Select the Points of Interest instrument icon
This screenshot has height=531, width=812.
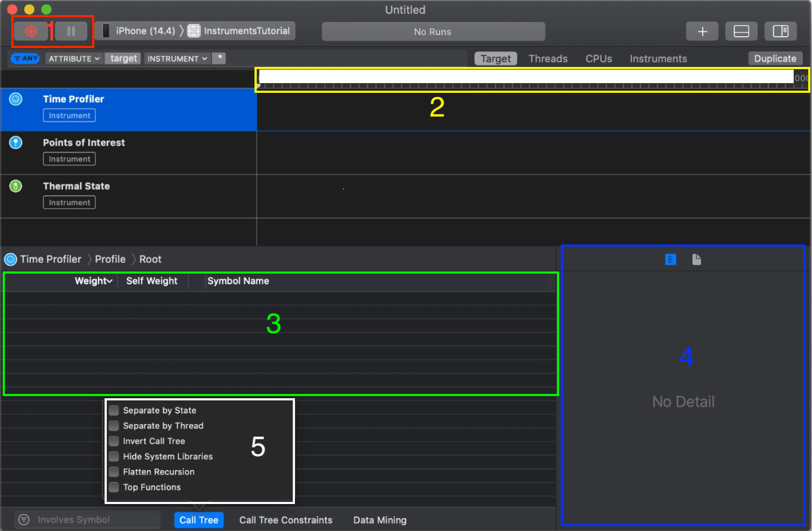[x=16, y=142]
